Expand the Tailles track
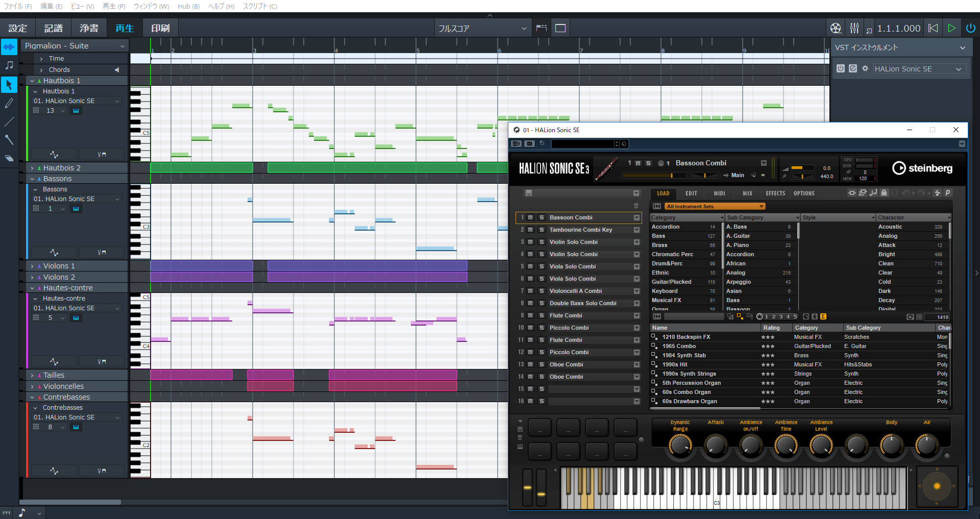 click(32, 376)
